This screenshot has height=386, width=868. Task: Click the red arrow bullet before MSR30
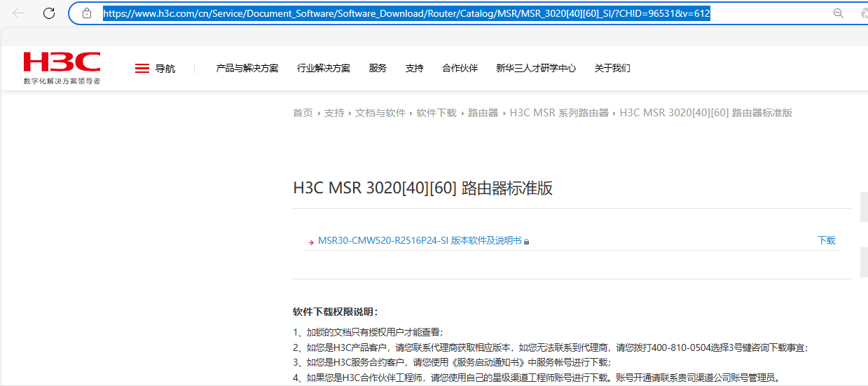(x=311, y=242)
